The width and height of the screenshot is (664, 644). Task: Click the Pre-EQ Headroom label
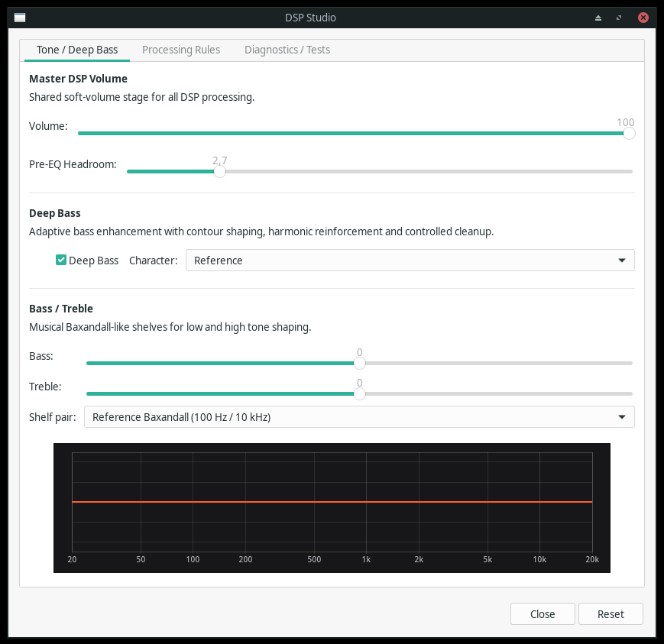(73, 164)
